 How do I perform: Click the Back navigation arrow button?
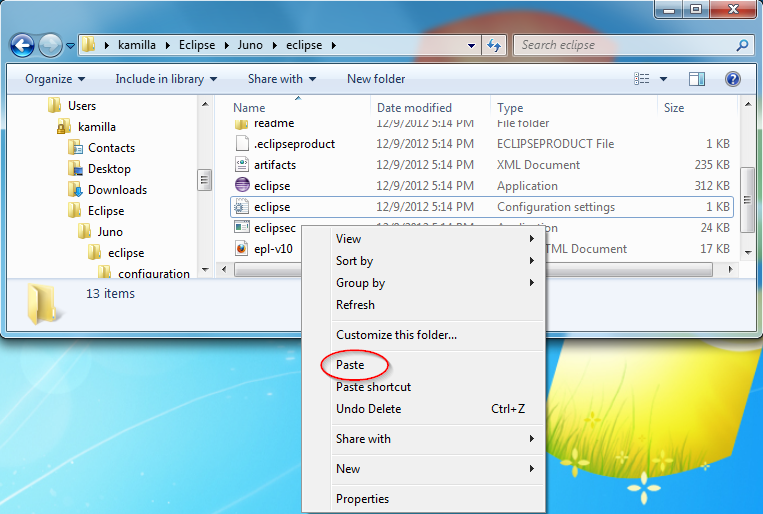tap(22, 45)
